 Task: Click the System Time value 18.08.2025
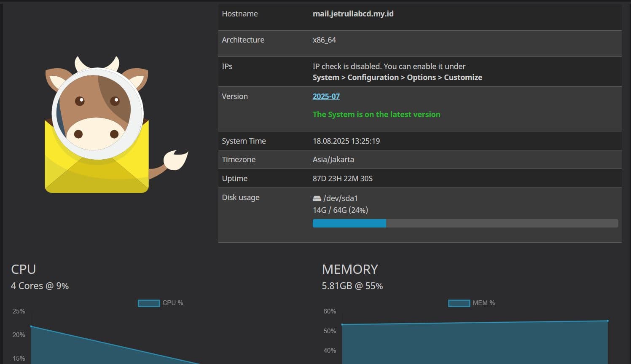click(346, 141)
